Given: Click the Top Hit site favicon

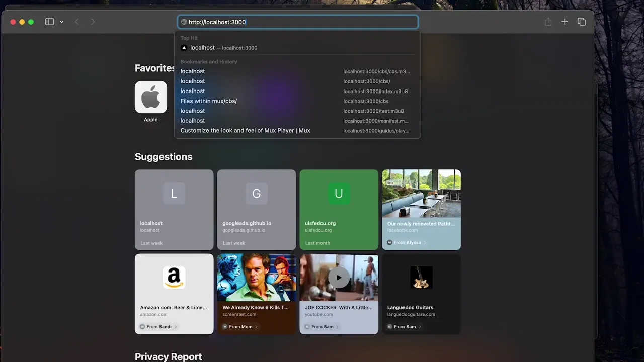Looking at the screenshot, I should [x=184, y=48].
